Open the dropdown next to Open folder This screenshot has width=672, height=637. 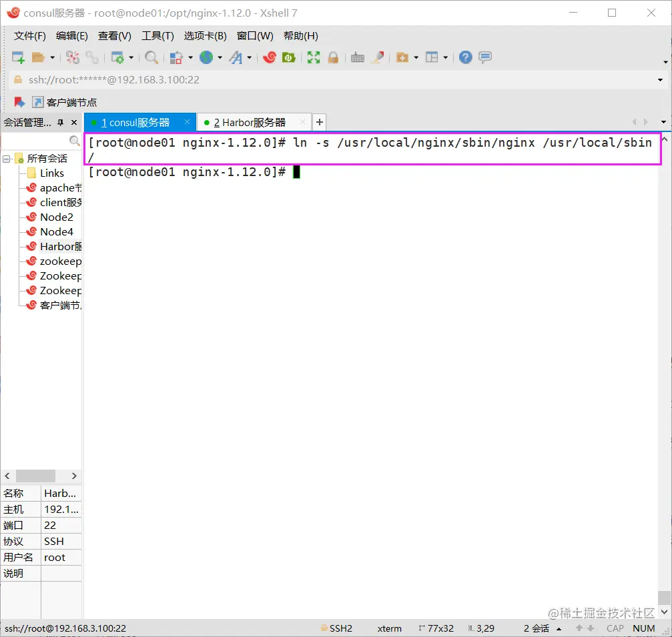(52, 57)
